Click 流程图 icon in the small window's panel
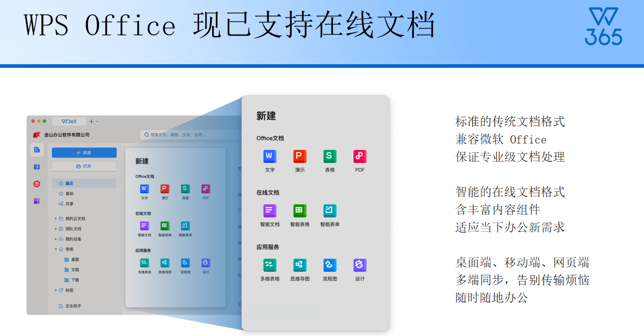This screenshot has width=644, height=336. (x=185, y=263)
